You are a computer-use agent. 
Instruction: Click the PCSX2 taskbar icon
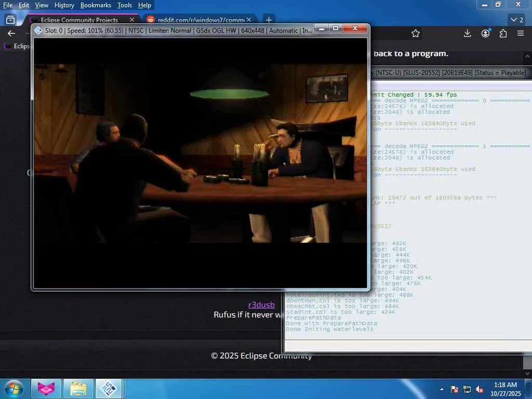109,389
